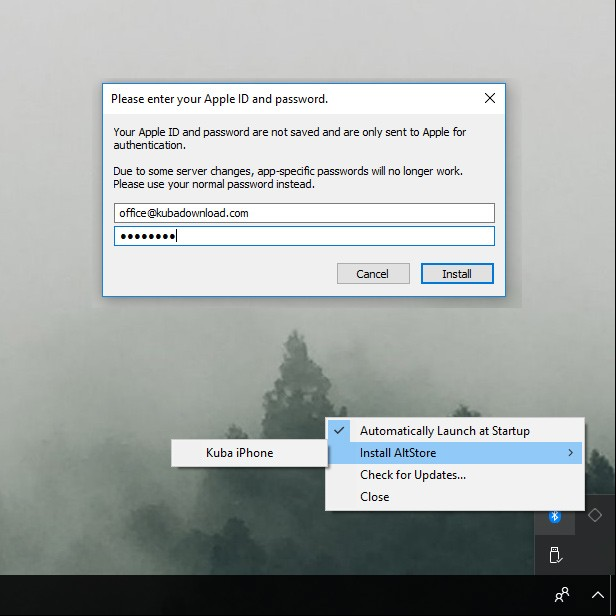
Task: Open the People icon on the taskbar
Action: point(562,595)
